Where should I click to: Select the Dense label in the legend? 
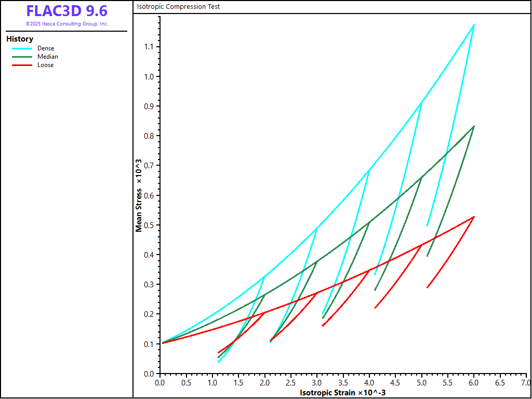click(x=46, y=48)
